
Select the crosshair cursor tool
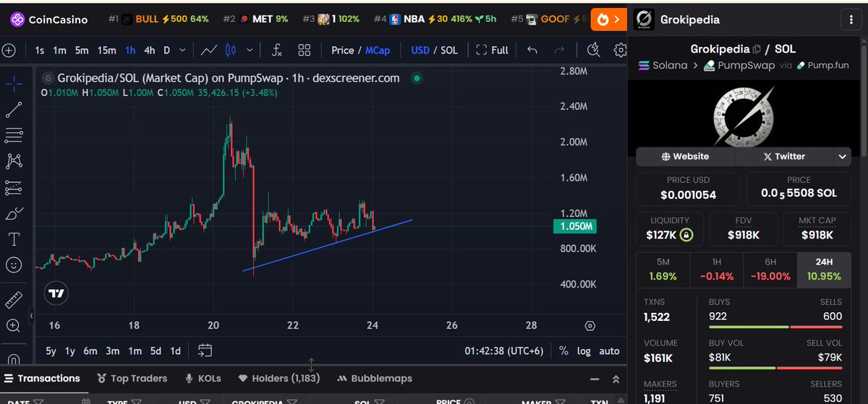[14, 85]
